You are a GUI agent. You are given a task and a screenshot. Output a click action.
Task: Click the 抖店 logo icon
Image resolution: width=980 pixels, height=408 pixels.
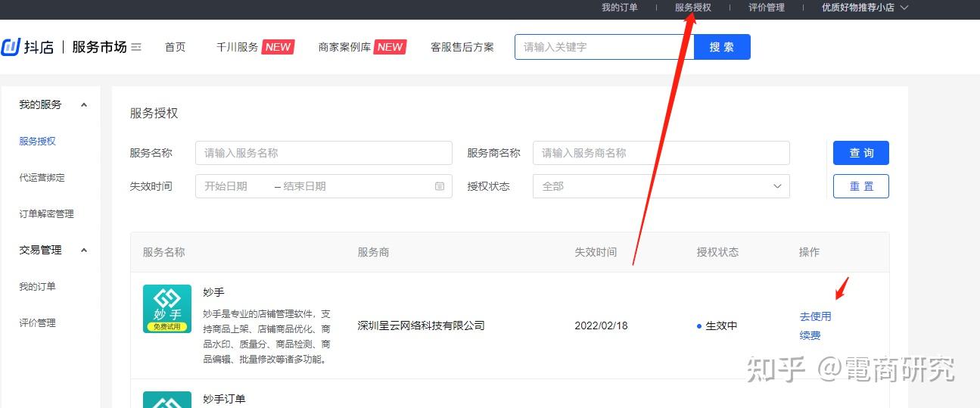pos(11,47)
